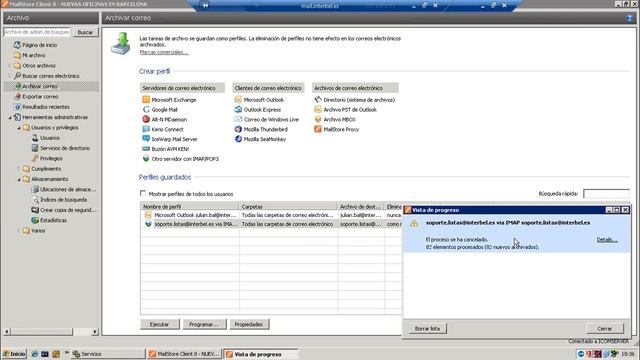Screen dimensions: 640x360
Task: Click Borrar lista in progress window
Action: [x=427, y=329]
